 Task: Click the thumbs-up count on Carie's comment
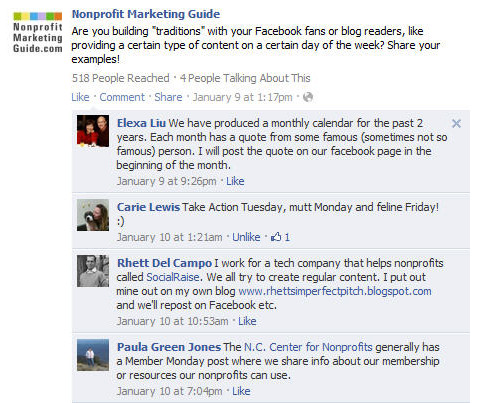tap(280, 237)
